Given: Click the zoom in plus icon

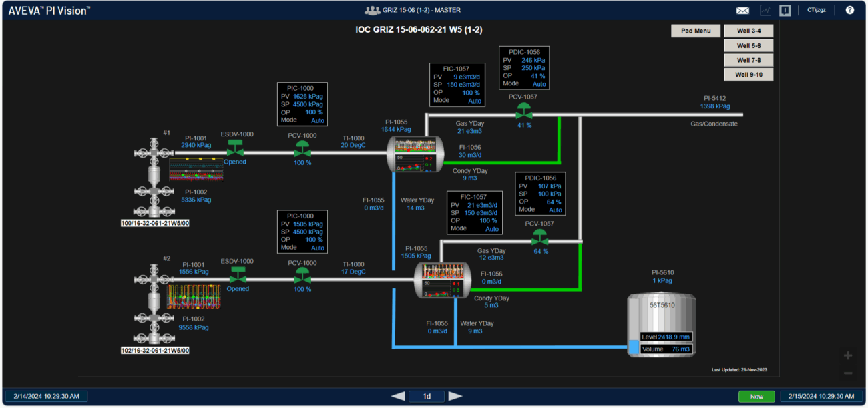Looking at the screenshot, I should [x=848, y=355].
